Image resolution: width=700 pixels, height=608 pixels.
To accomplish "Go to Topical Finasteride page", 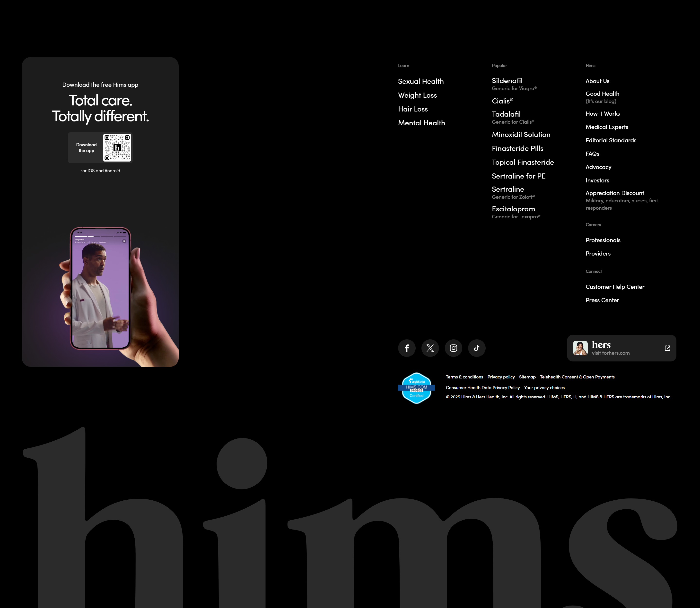I will click(x=523, y=162).
